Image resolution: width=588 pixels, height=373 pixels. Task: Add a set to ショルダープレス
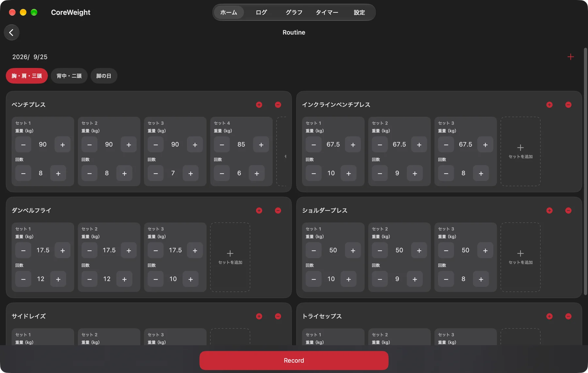click(x=520, y=257)
